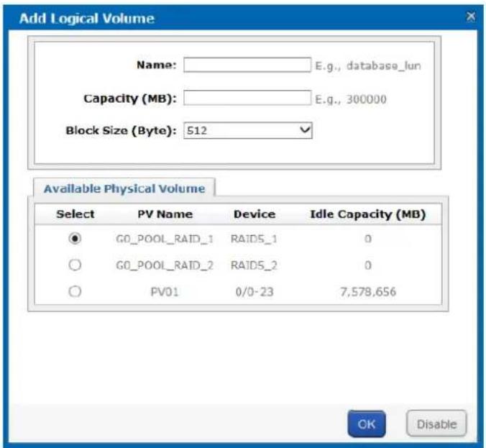This screenshot has width=486, height=448.
Task: Click the 0/0-23 device cell
Action: [x=255, y=292]
